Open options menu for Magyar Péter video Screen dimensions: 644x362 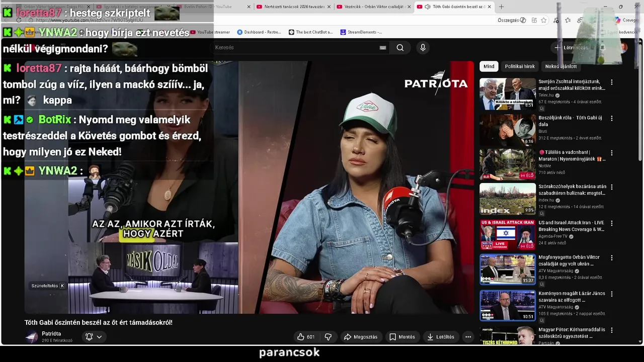click(x=612, y=330)
